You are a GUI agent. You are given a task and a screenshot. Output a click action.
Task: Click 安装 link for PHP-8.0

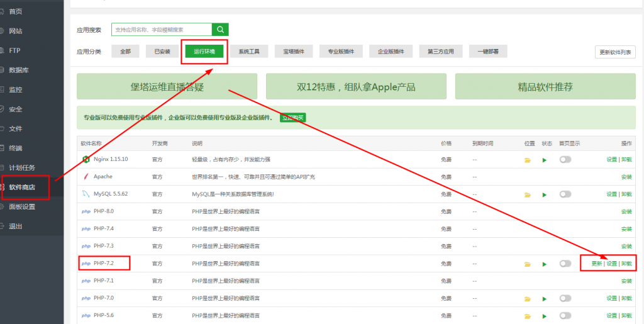coord(626,212)
